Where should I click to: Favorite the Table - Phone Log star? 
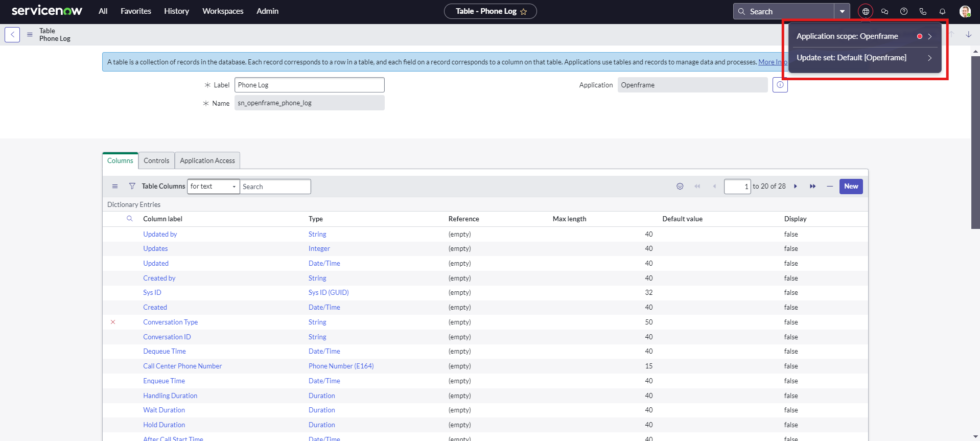click(x=524, y=12)
